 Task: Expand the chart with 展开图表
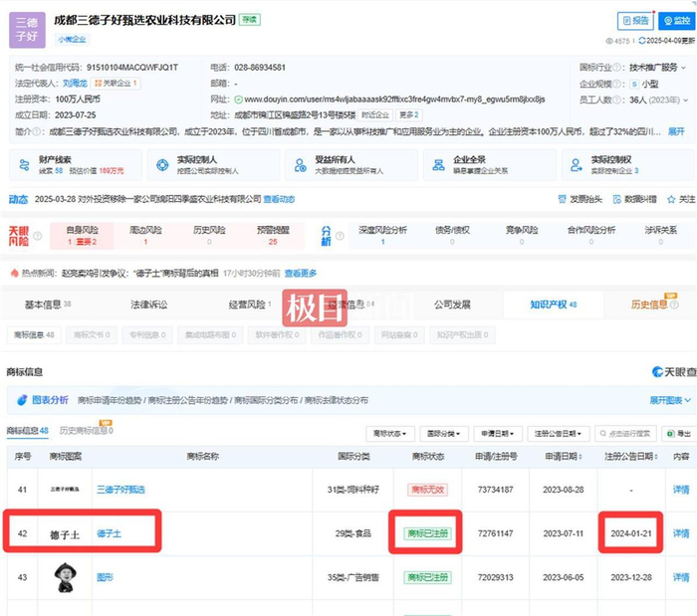pos(670,400)
